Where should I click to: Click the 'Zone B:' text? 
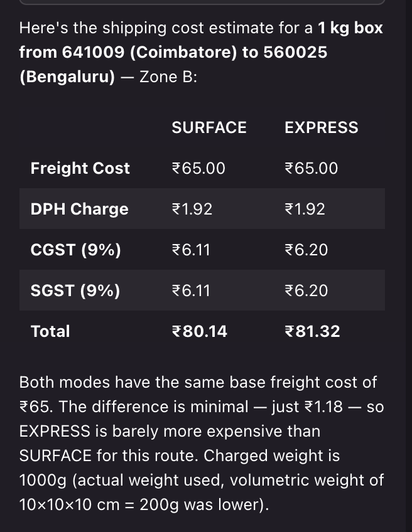click(168, 77)
